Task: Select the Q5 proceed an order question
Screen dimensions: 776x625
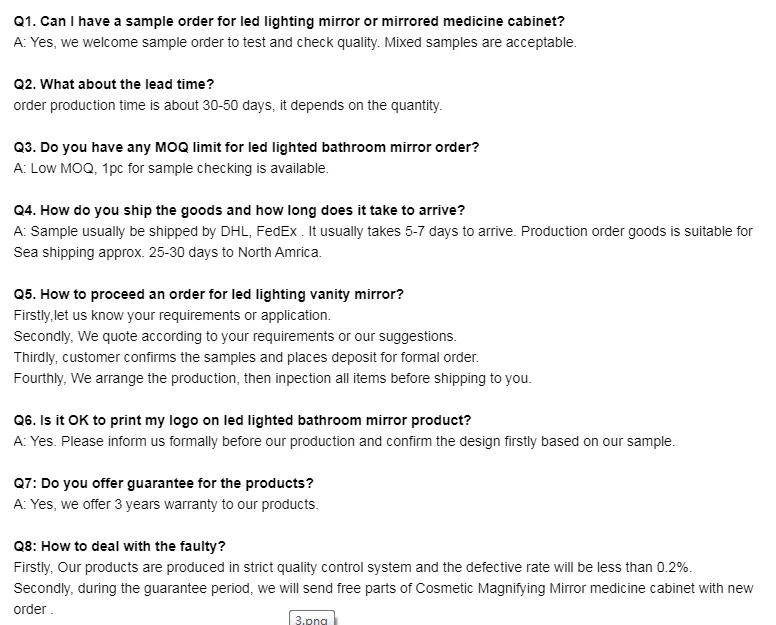Action: [x=209, y=294]
